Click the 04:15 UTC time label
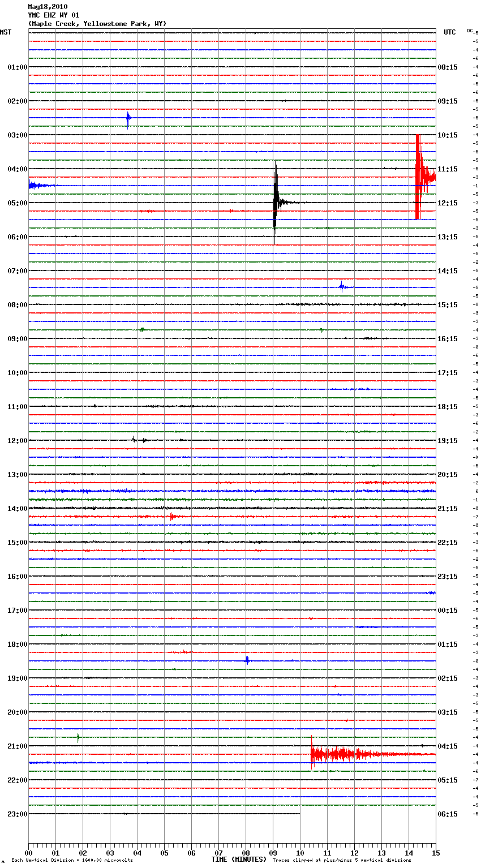 coord(448,746)
